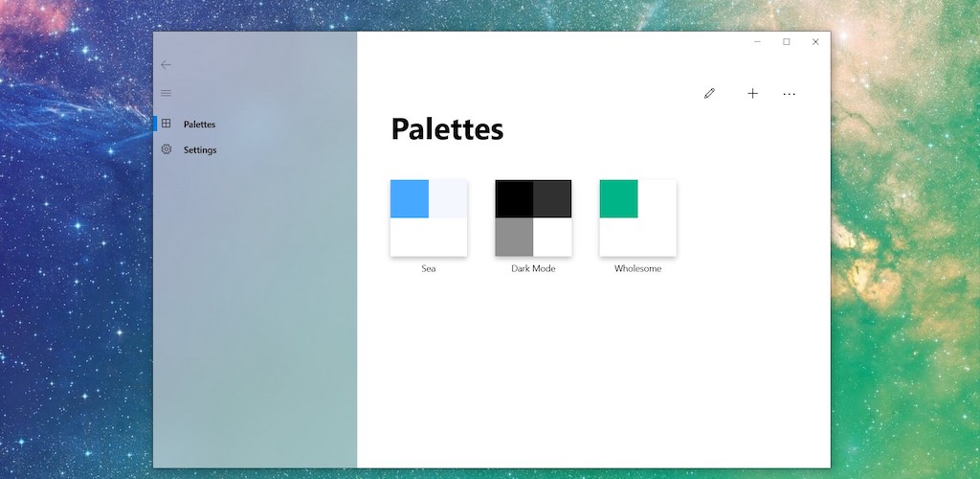Viewport: 980px width, 479px height.
Task: Click the Dark Mode palette name label
Action: coord(533,269)
